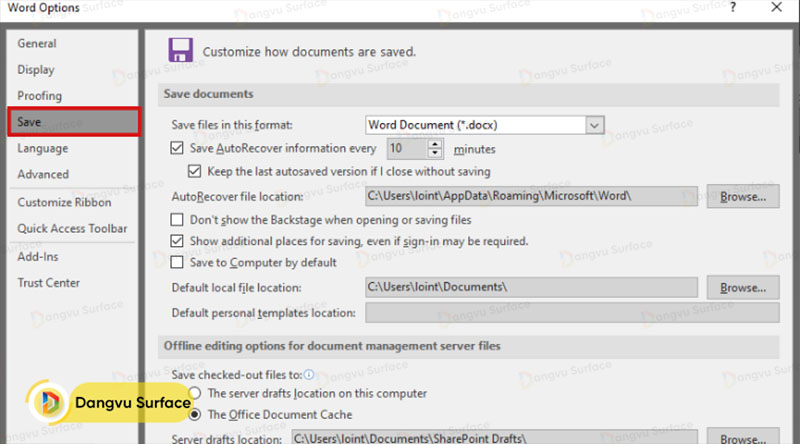This screenshot has height=444, width=800.
Task: Select The Office Document Cache option
Action: pyautogui.click(x=196, y=414)
